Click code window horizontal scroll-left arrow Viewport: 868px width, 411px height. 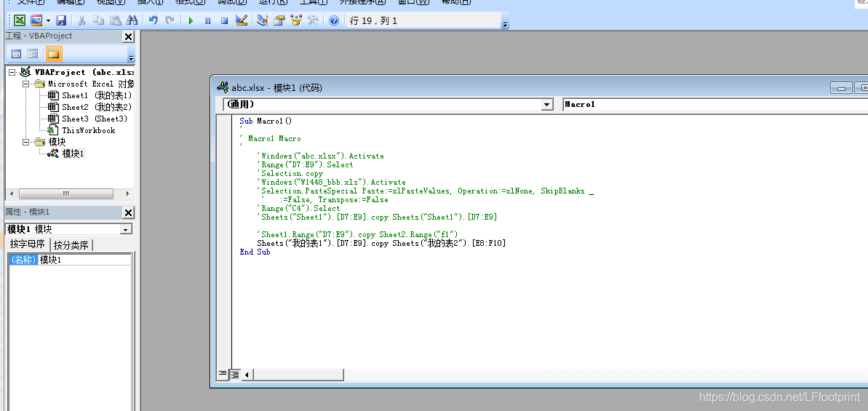point(247,375)
